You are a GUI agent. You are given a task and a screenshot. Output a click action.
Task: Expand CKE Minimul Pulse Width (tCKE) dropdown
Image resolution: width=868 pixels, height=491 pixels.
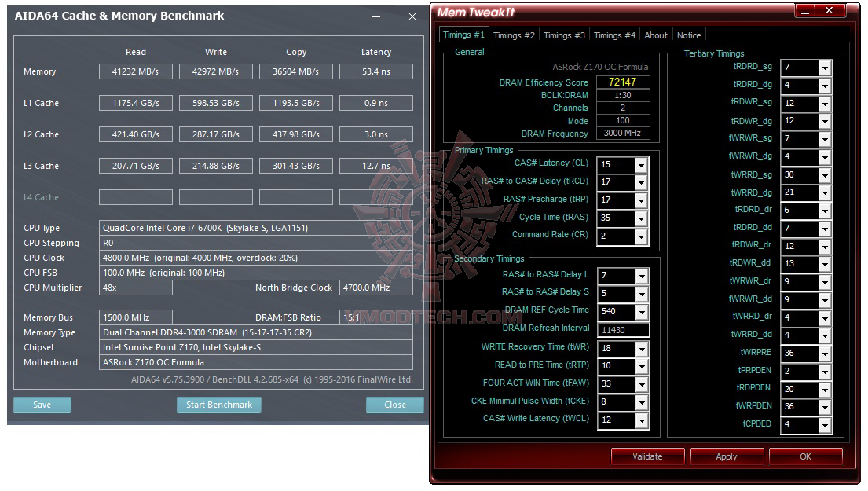point(642,402)
